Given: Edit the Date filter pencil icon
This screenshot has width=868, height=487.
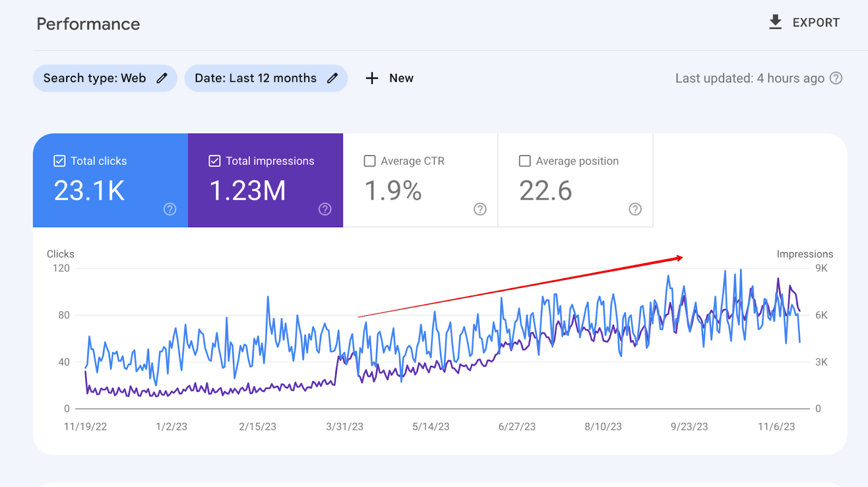Looking at the screenshot, I should 333,78.
